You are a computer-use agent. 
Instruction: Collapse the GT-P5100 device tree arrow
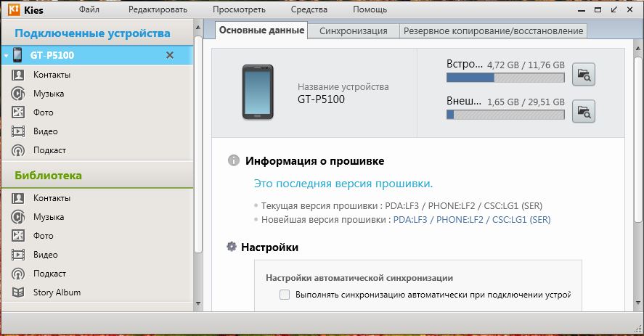point(6,55)
